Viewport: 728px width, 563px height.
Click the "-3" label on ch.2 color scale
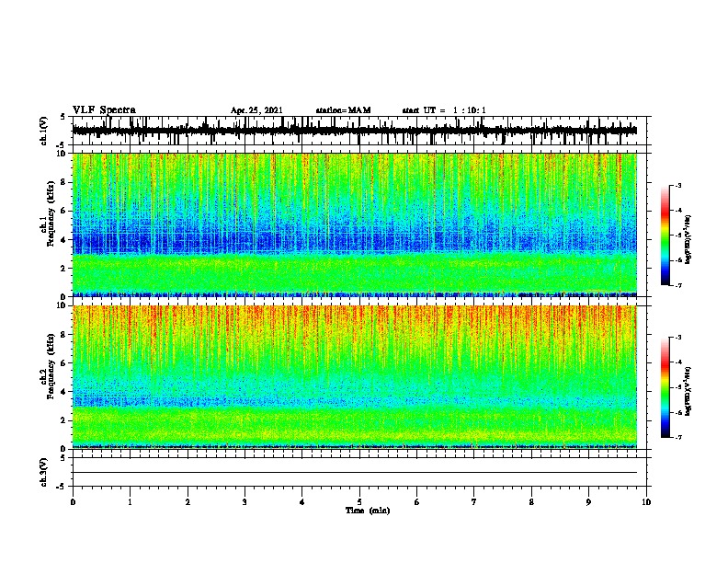point(678,338)
